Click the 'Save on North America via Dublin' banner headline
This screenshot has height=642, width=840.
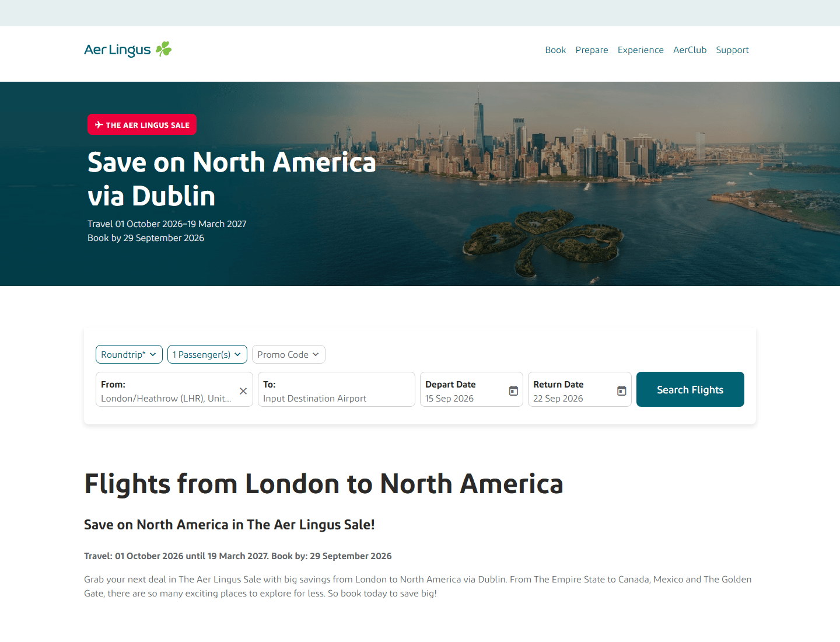[x=232, y=179]
